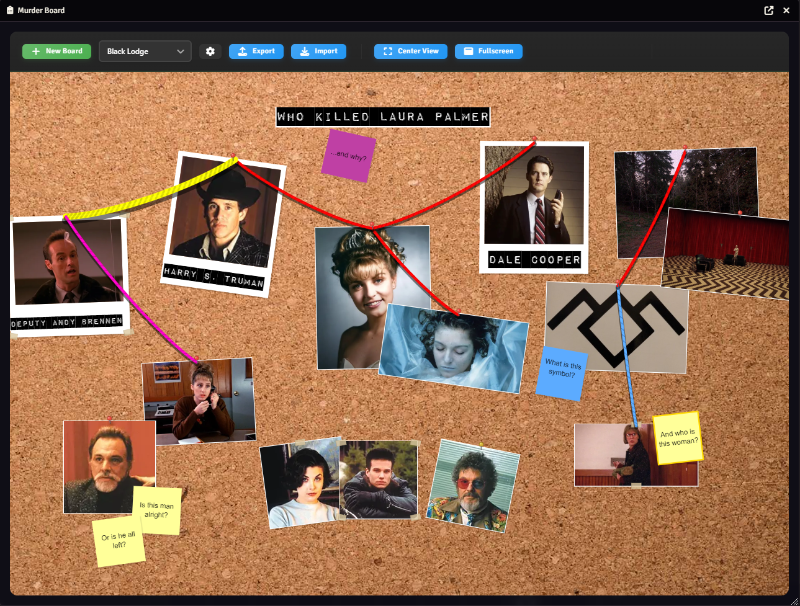800x606 pixels.
Task: Click the Center View button
Action: pos(410,51)
